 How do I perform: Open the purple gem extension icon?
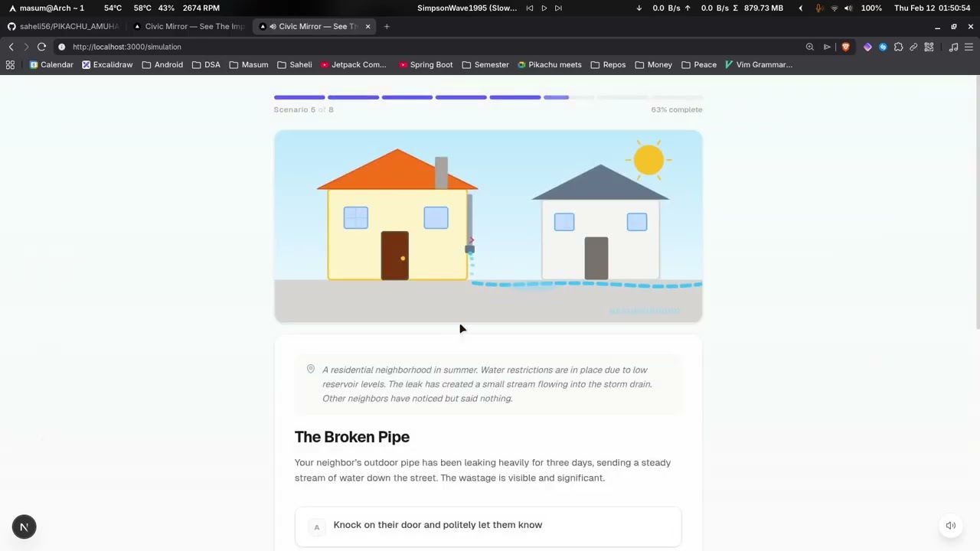(867, 47)
